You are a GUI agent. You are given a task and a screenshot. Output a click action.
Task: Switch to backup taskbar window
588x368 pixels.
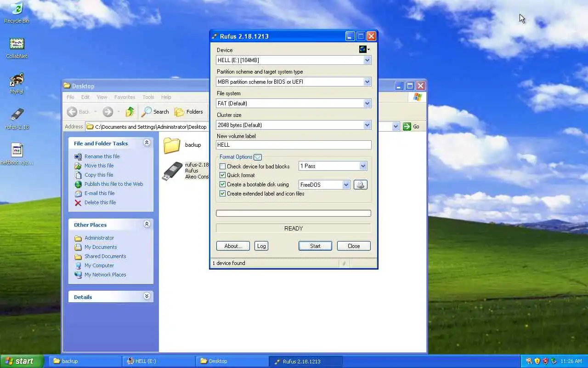point(85,361)
